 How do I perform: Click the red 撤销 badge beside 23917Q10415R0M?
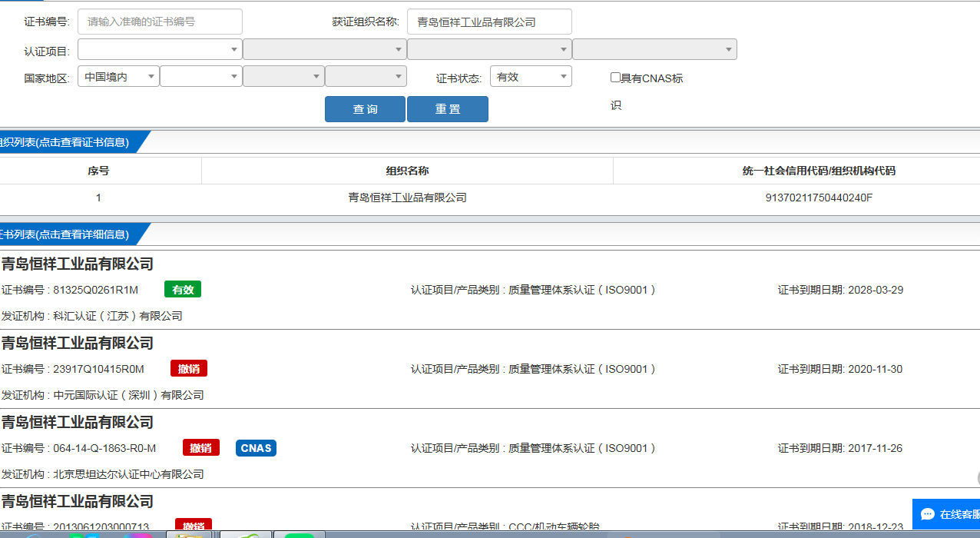click(189, 369)
